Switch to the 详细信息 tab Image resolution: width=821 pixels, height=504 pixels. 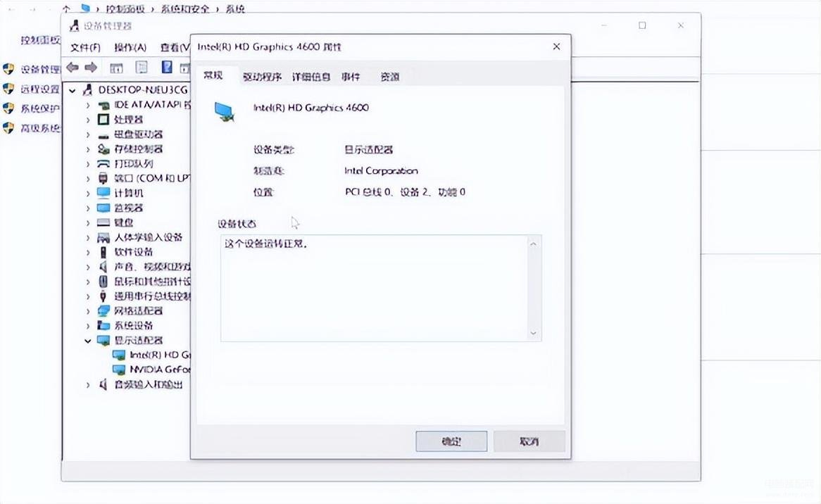311,77
